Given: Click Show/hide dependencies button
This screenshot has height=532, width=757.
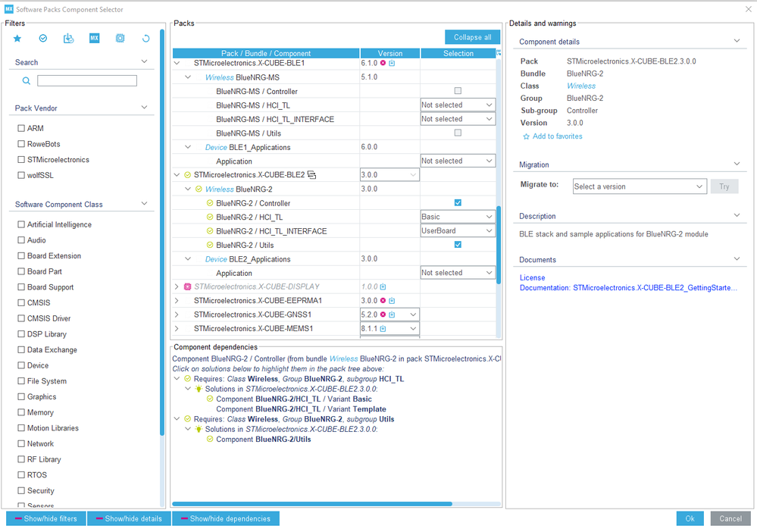Looking at the screenshot, I should click(226, 518).
